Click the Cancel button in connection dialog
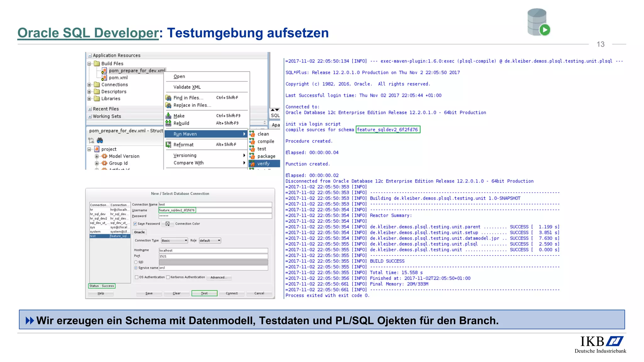 [259, 293]
